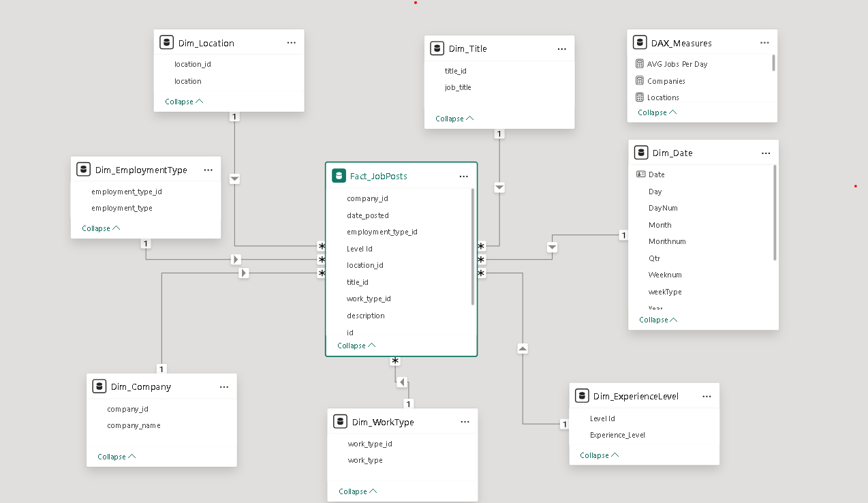Viewport: 868px width, 503px height.
Task: Click the Fact_JobPosts field list scrollbar
Action: point(473,247)
